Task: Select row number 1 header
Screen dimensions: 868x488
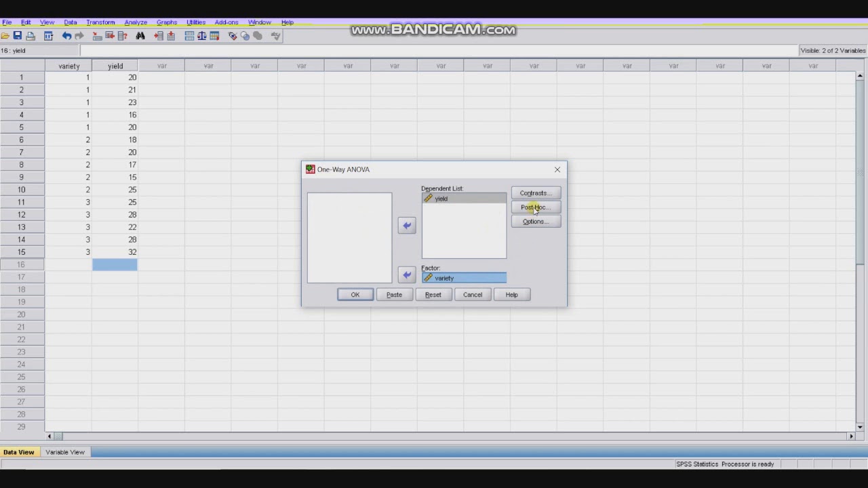Action: coord(22,77)
